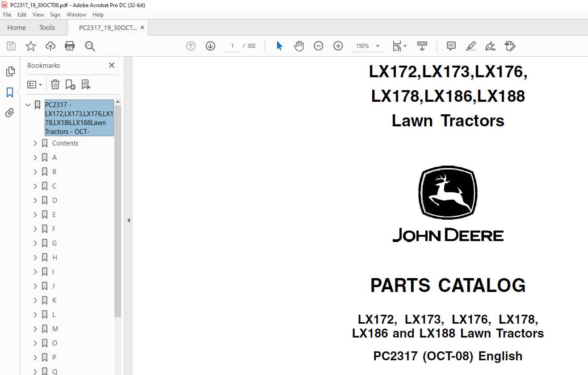Find current bookmark icon
The image size is (588, 375).
86,84
